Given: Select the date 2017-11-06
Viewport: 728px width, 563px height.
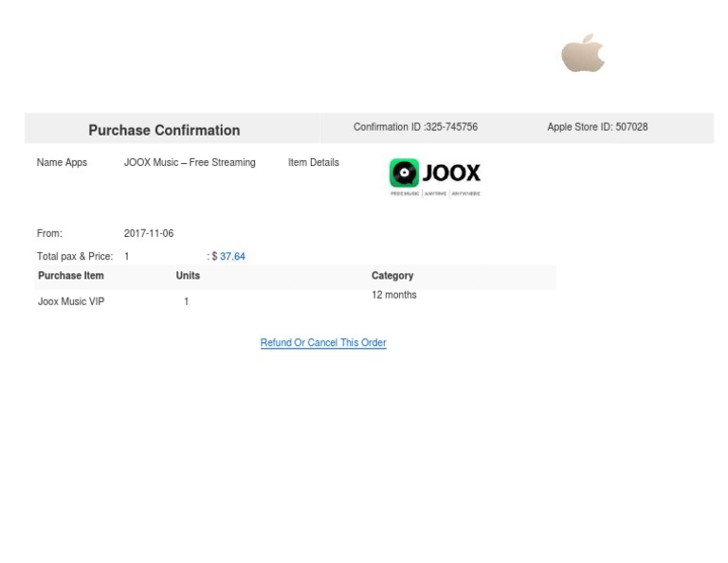Looking at the screenshot, I should (x=149, y=233).
